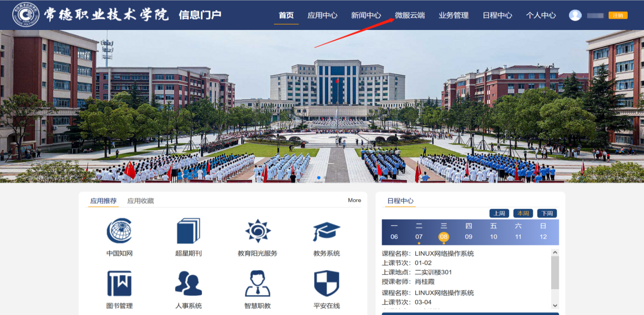The image size is (644, 315).
Task: Click the college logo emblem
Action: (x=25, y=15)
